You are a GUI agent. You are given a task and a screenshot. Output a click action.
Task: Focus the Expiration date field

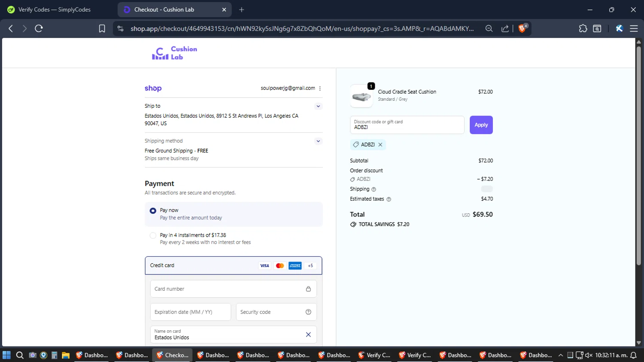pos(191,312)
